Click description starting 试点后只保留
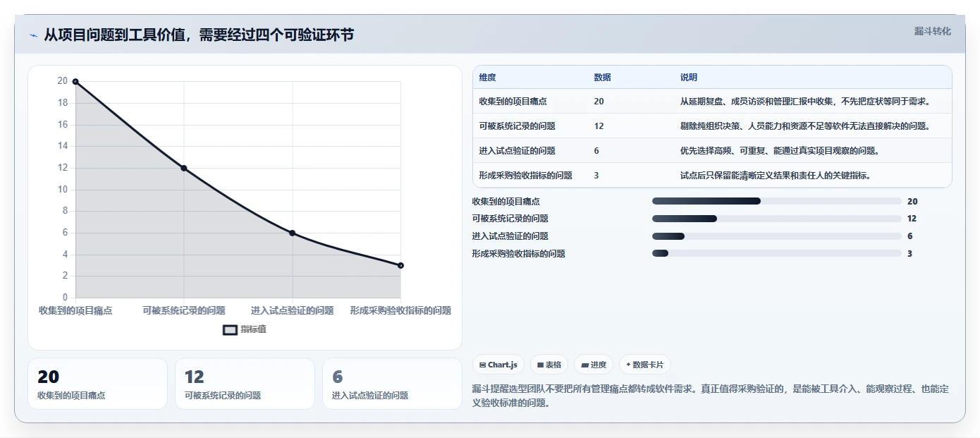 click(x=776, y=176)
